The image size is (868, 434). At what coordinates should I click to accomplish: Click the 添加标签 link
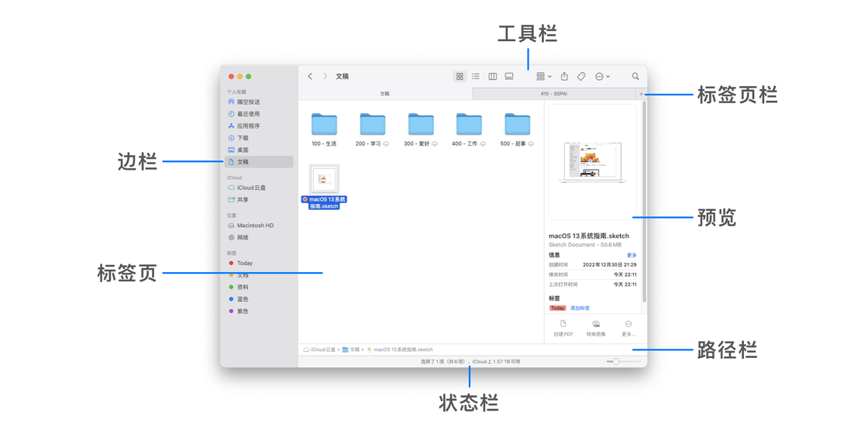click(580, 308)
